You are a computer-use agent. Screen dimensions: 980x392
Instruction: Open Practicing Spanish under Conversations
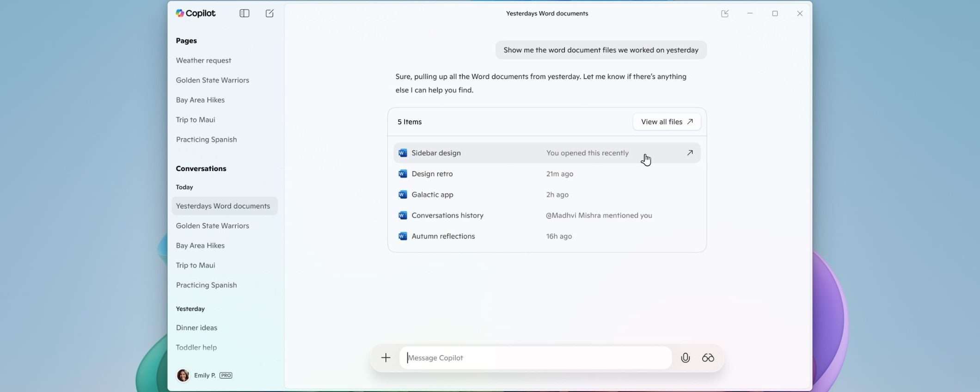click(x=206, y=285)
